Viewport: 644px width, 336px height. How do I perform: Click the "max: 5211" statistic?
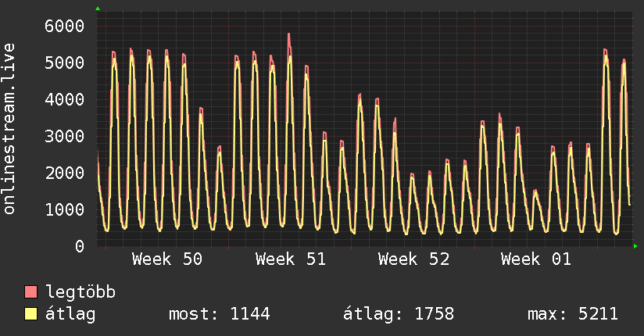click(573, 315)
